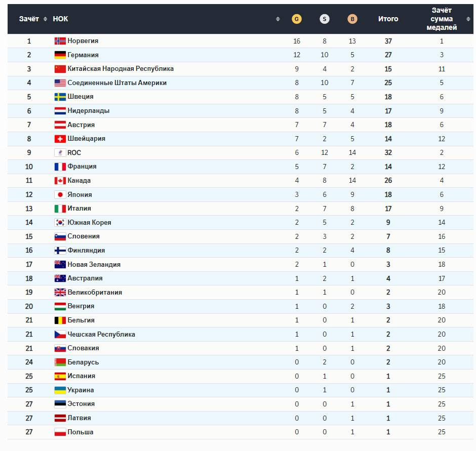Open the Соединенные Штаты Америки link
The height and width of the screenshot is (451, 476).
point(117,83)
